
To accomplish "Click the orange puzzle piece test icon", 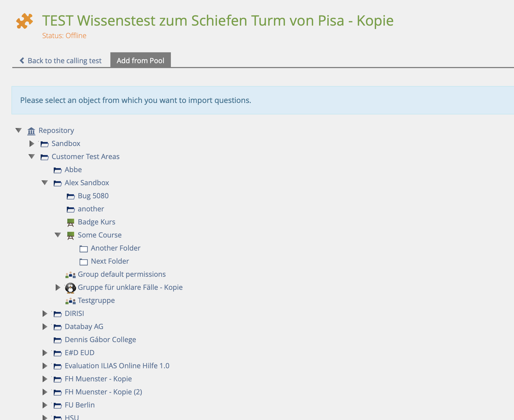I will click(24, 21).
